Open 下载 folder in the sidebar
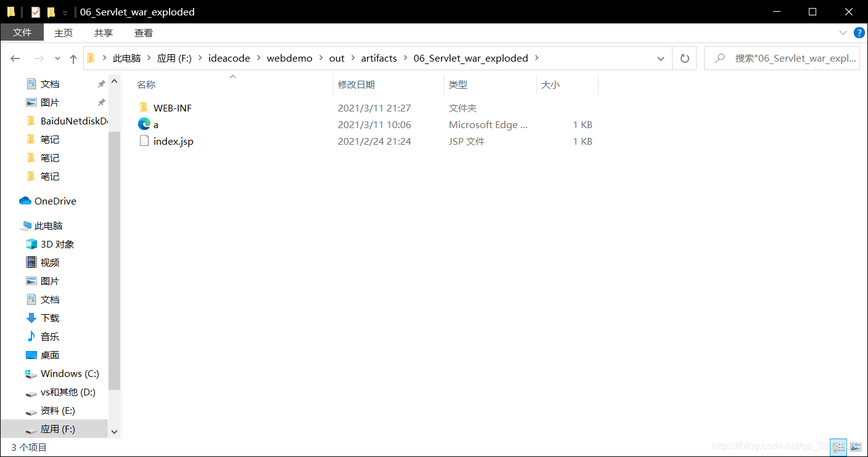The width and height of the screenshot is (868, 457). 43,318
